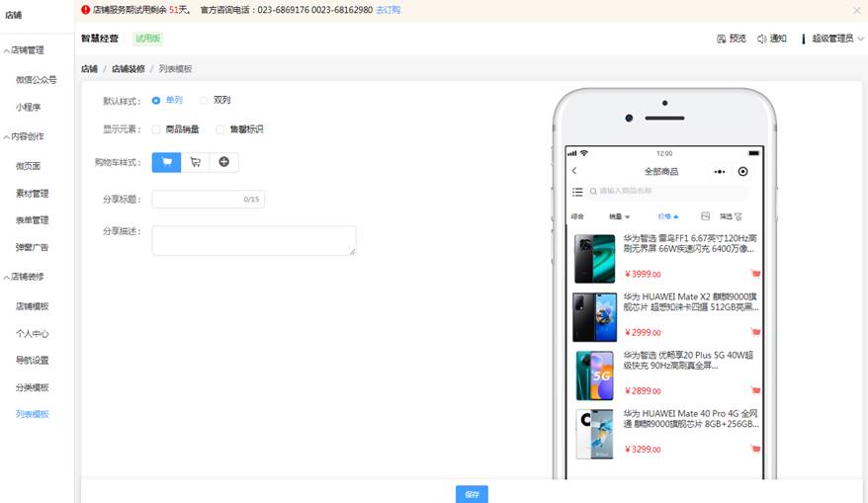Click the 通知 button label

tap(778, 39)
